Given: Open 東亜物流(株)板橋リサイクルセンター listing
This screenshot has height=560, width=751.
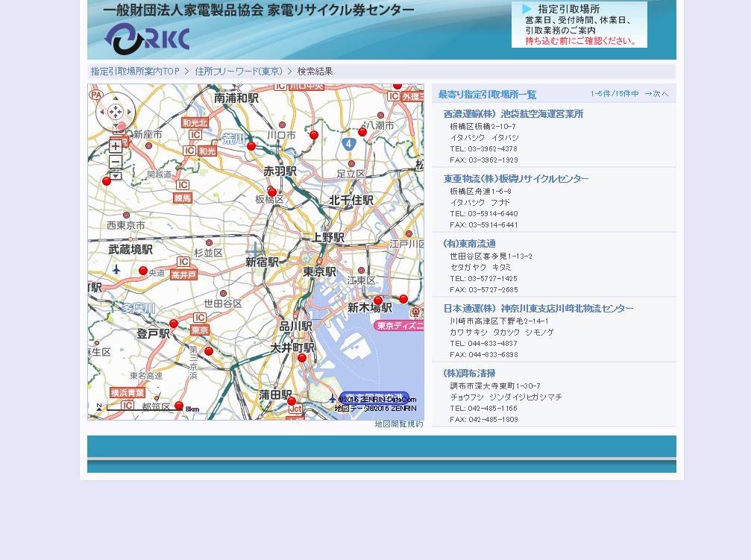Looking at the screenshot, I should tap(516, 179).
